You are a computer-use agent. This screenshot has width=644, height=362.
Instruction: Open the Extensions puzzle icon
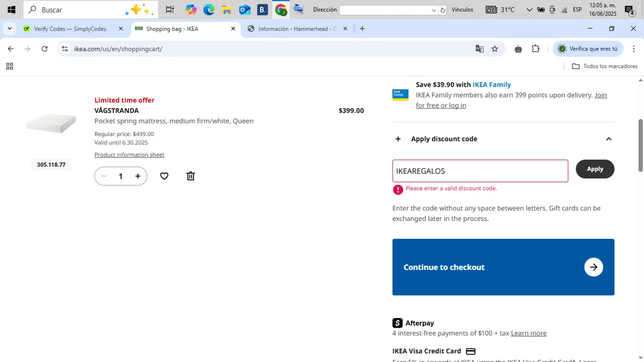click(535, 49)
